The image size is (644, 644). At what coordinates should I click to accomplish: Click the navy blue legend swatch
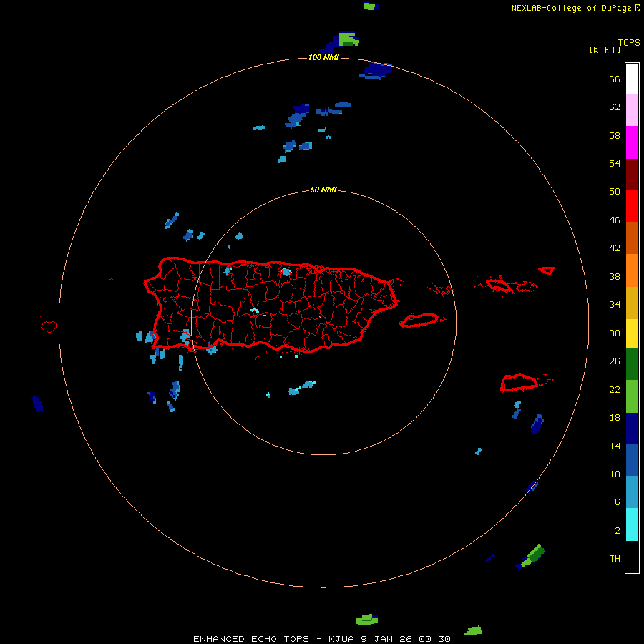pos(632,429)
